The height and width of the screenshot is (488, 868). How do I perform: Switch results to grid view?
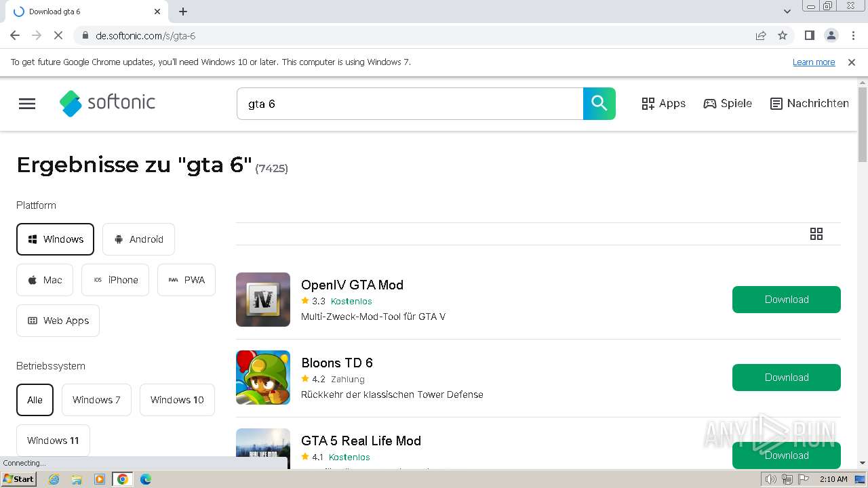(816, 234)
